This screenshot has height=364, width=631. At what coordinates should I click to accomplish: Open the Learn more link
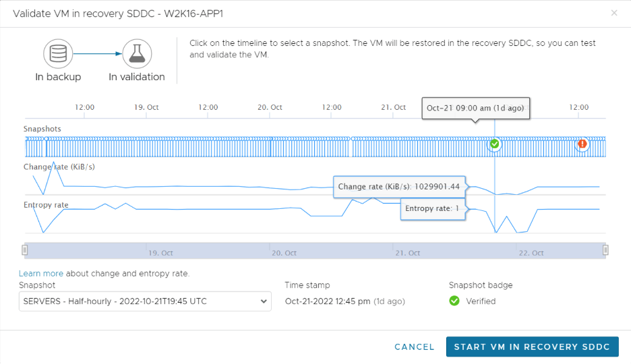click(x=41, y=274)
